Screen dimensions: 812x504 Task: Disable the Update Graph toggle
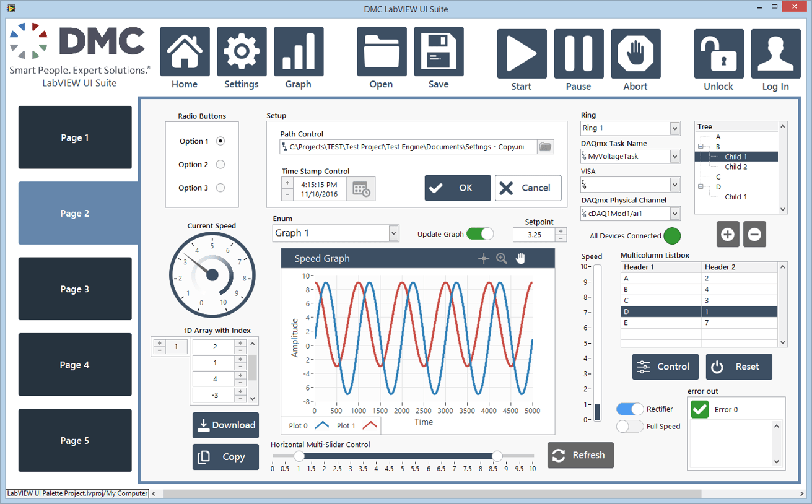(x=480, y=233)
